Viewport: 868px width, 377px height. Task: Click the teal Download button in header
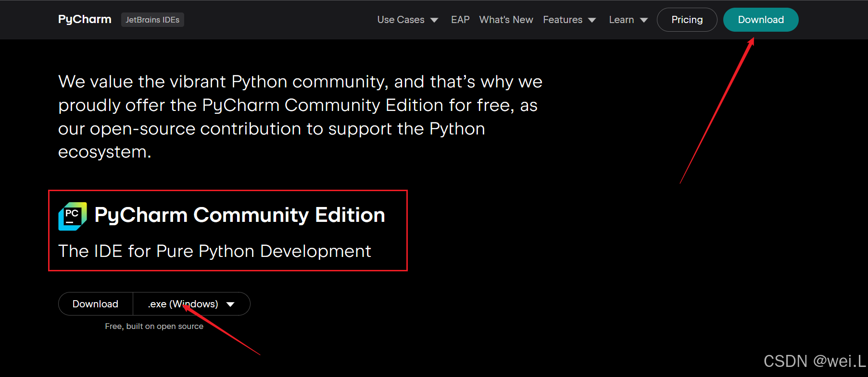point(761,20)
